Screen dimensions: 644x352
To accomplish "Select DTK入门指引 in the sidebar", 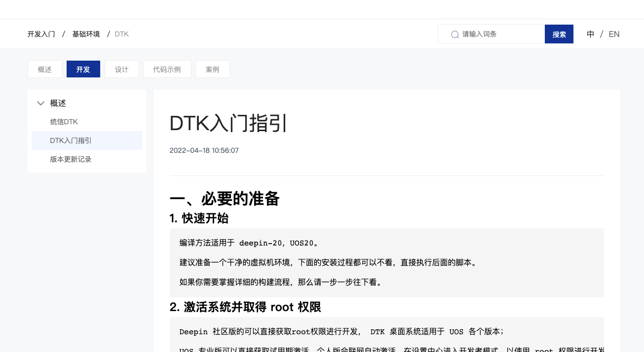I will coord(87,141).
